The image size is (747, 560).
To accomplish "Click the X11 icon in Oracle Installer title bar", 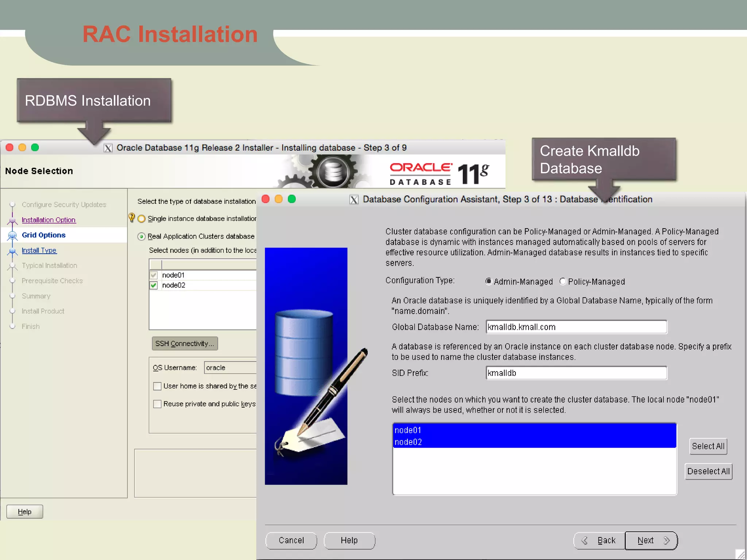I will click(x=108, y=148).
